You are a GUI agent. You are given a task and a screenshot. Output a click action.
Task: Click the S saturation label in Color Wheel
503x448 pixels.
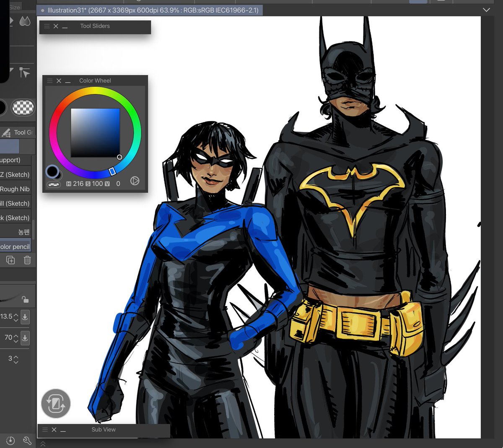pos(88,184)
